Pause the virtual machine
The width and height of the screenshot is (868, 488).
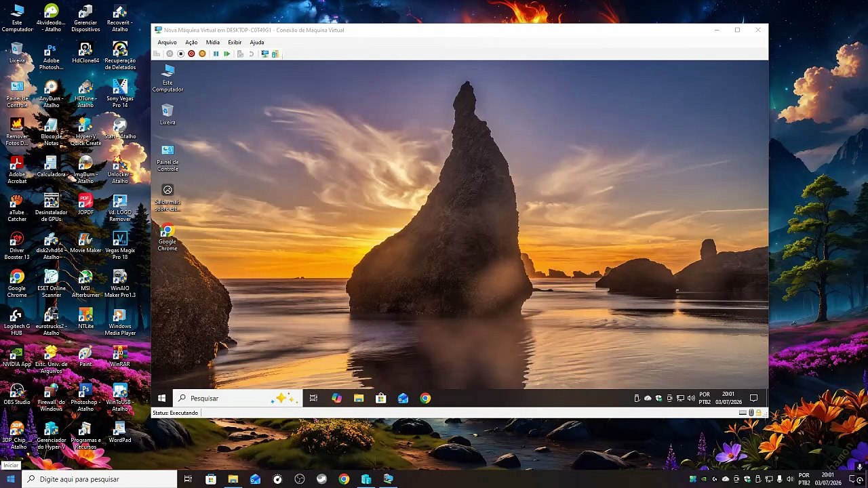216,54
